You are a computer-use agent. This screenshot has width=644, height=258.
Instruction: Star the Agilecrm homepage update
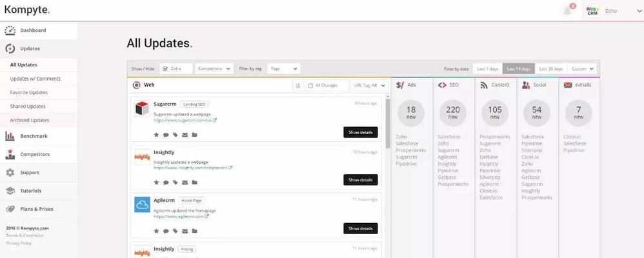coord(156,231)
